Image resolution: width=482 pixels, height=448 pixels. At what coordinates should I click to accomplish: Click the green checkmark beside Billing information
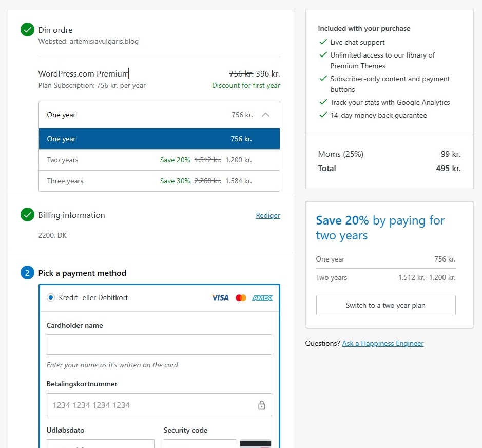(27, 215)
